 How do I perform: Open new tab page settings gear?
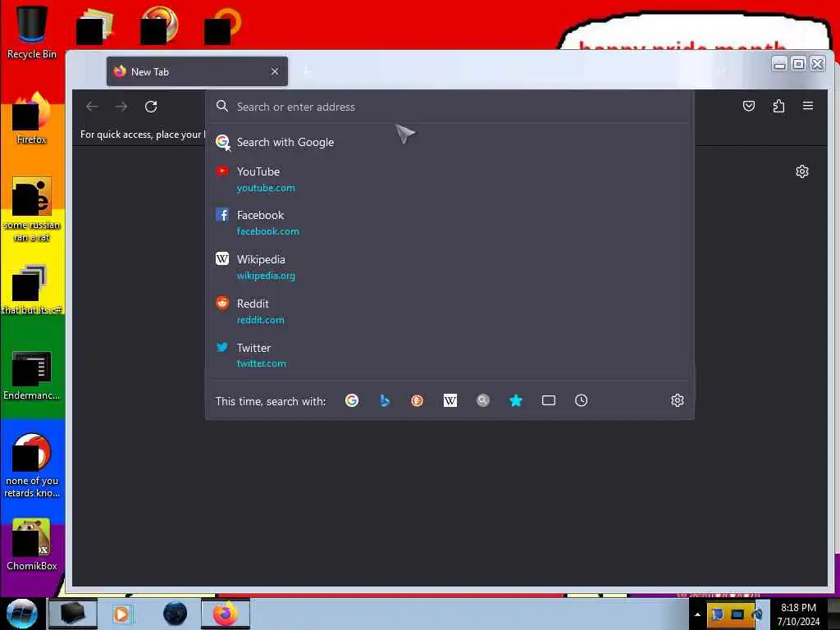pos(802,171)
